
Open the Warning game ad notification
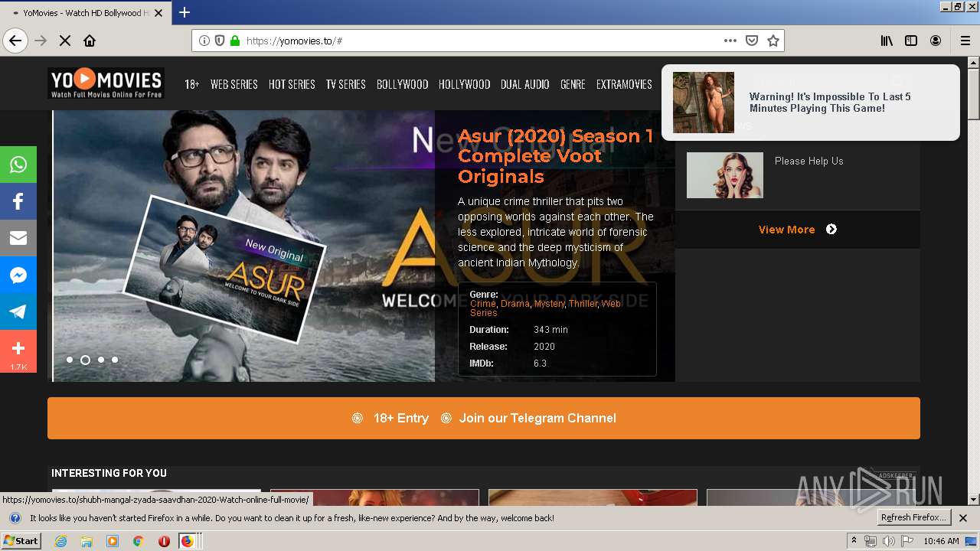pos(810,103)
